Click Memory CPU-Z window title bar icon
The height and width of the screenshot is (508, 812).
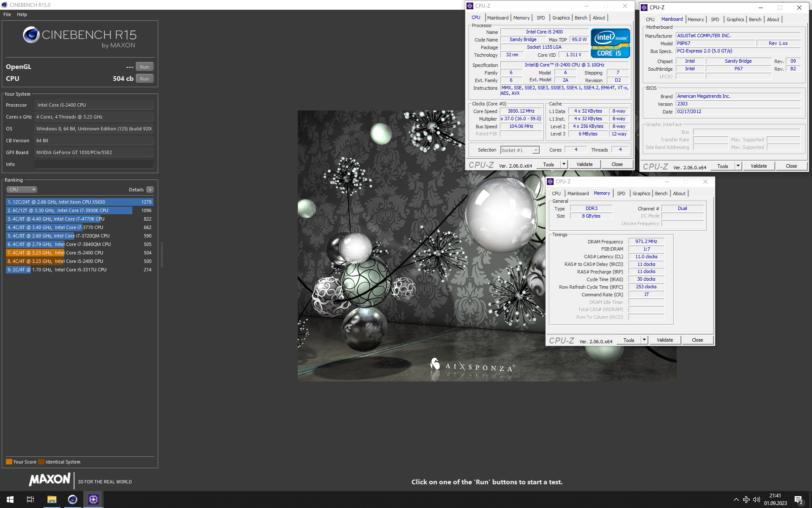coord(550,182)
